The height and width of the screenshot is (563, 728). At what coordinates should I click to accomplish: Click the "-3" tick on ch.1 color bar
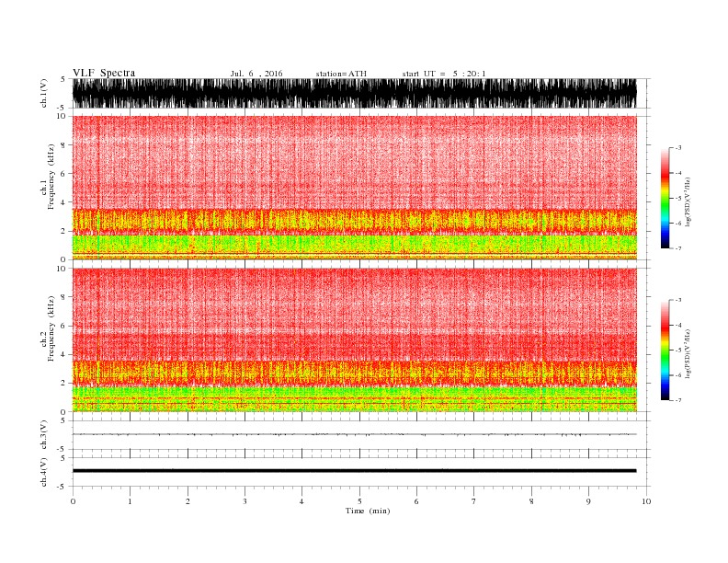tap(677, 148)
